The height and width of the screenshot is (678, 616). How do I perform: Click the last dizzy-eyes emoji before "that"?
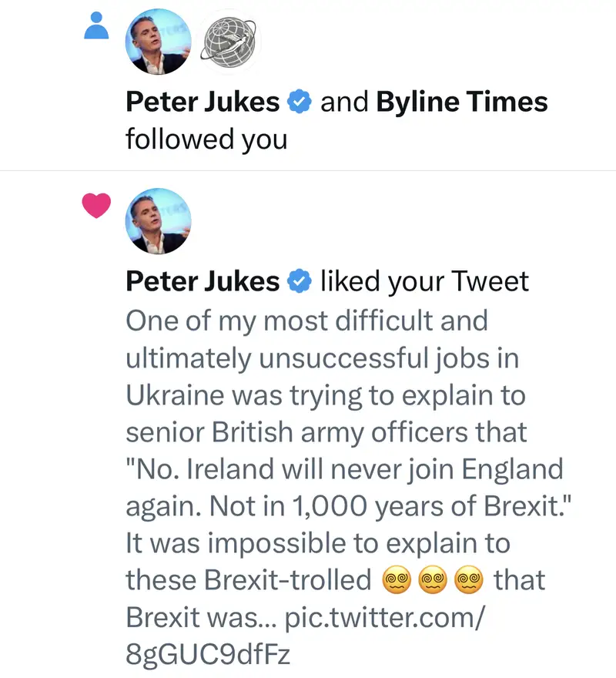(469, 581)
